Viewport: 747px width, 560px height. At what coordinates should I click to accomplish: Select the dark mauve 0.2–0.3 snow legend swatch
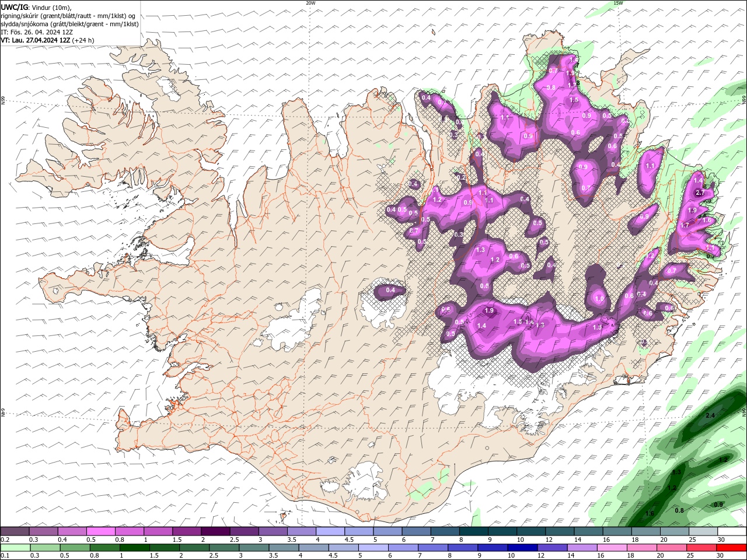coord(15,531)
